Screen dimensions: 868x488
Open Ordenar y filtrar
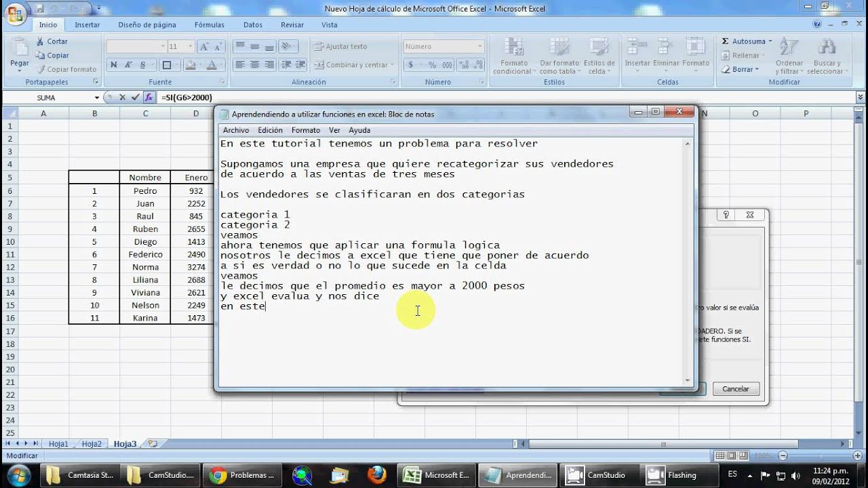(789, 56)
